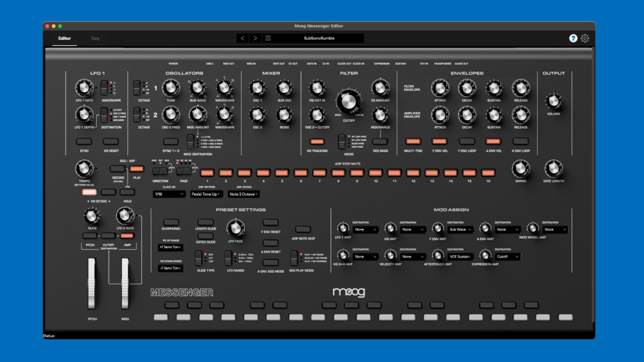The height and width of the screenshot is (362, 644).
Task: Click the SubSonicRumble preset name field
Action: coord(319,38)
